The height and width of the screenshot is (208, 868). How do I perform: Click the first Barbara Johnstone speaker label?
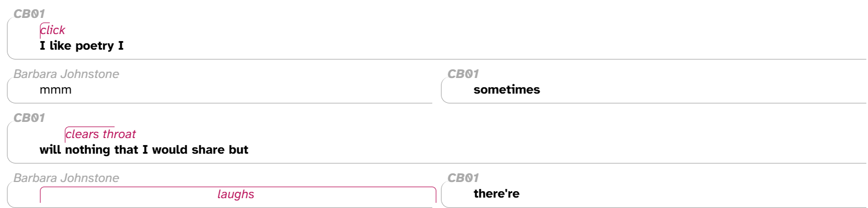[x=67, y=73]
